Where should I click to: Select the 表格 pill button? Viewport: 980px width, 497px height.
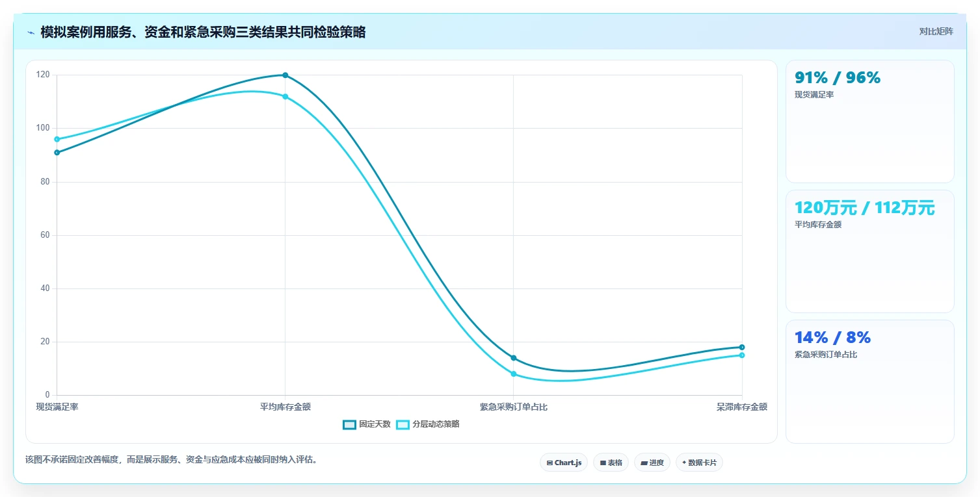click(611, 463)
